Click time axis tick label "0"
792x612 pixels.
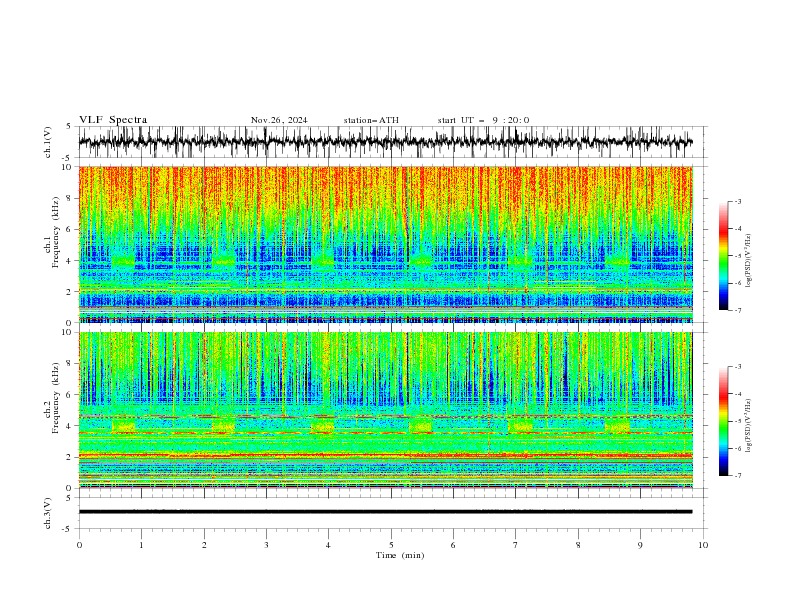(79, 545)
